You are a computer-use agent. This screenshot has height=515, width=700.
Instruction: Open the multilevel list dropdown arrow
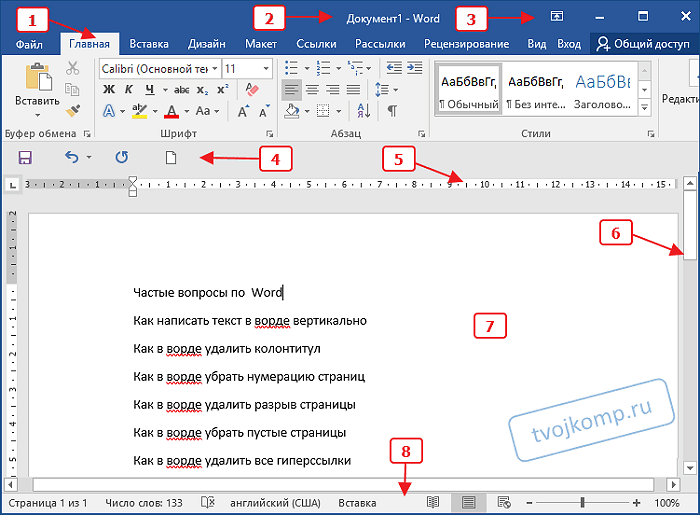369,68
